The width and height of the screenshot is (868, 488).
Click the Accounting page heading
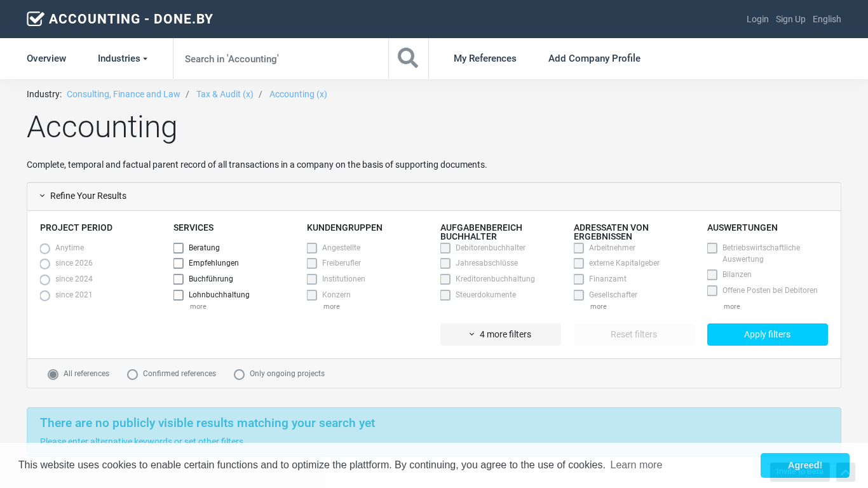tap(102, 126)
